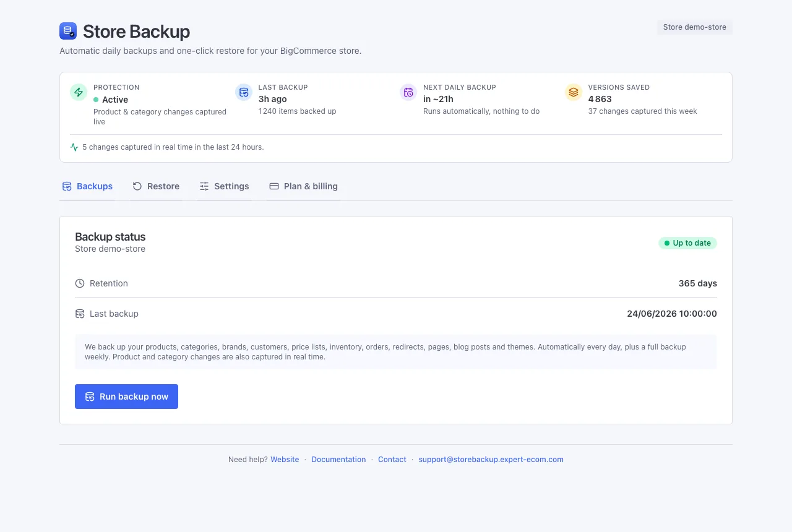The width and height of the screenshot is (792, 532).
Task: Click the backup description info note
Action: 396,352
